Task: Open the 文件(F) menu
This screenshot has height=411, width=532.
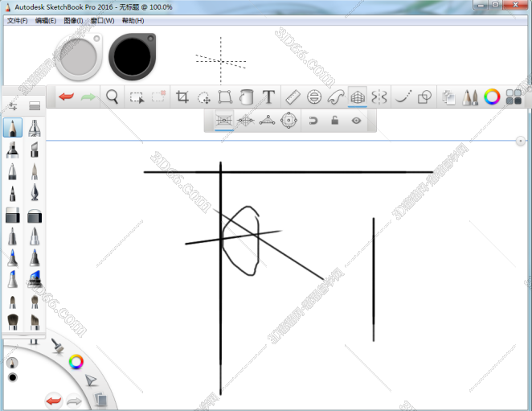Action: (18, 21)
